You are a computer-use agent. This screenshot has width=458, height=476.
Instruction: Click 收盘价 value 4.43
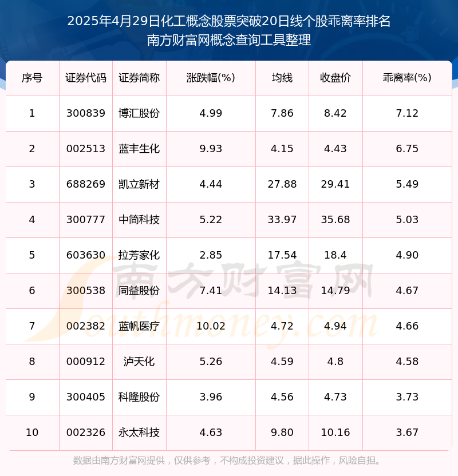(x=335, y=149)
